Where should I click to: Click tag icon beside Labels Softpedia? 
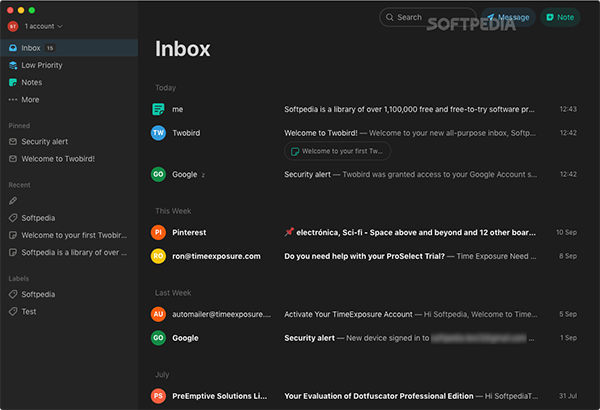click(13, 294)
